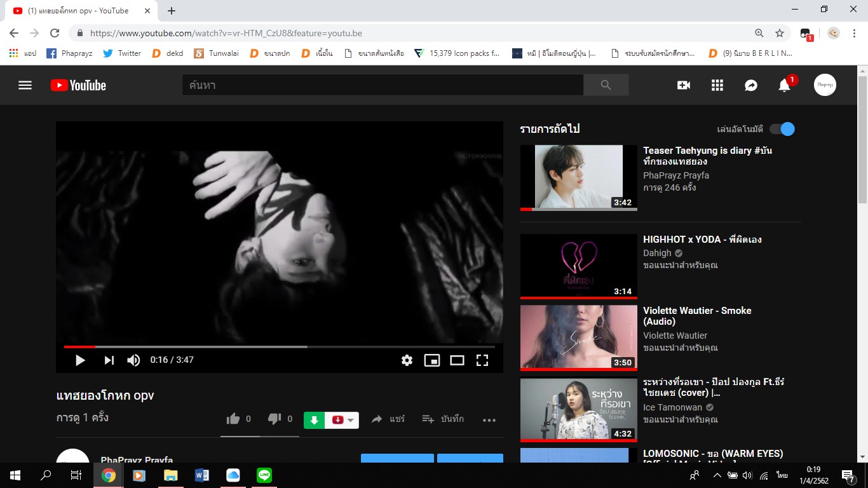Open the Chrome zoom magnifier icon
This screenshot has width=868, height=488.
(x=759, y=33)
